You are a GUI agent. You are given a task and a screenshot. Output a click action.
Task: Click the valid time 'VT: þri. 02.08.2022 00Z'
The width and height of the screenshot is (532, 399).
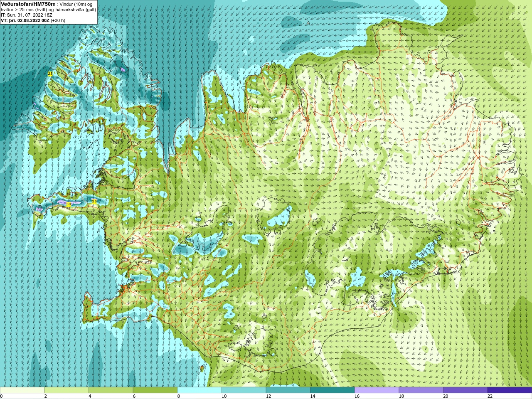tap(25, 20)
